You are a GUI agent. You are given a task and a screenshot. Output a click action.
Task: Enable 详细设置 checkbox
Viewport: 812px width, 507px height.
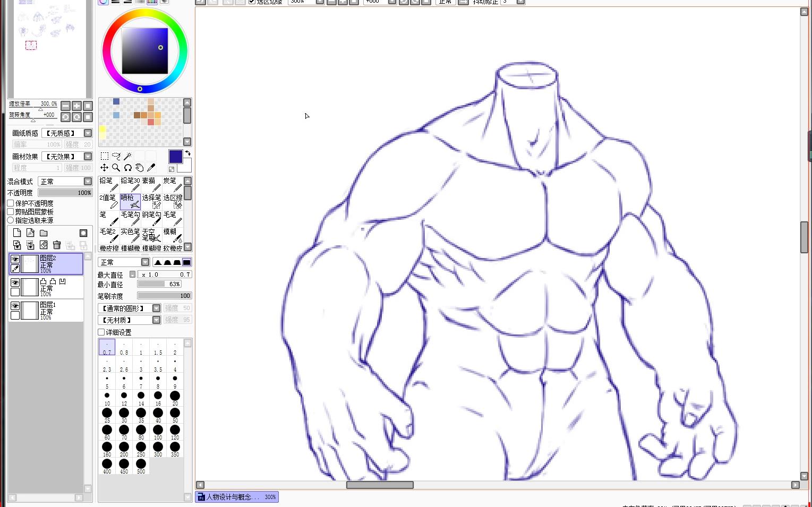(x=101, y=332)
